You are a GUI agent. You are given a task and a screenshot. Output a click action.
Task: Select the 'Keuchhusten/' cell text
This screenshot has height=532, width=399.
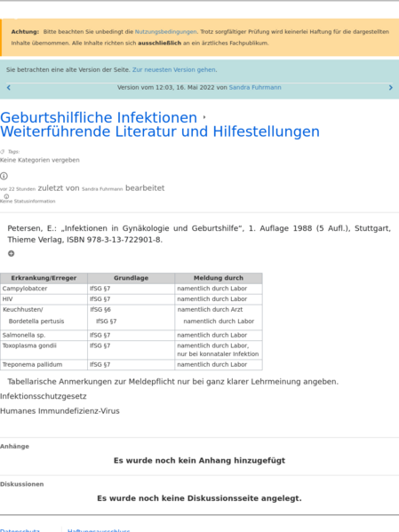pyautogui.click(x=23, y=309)
